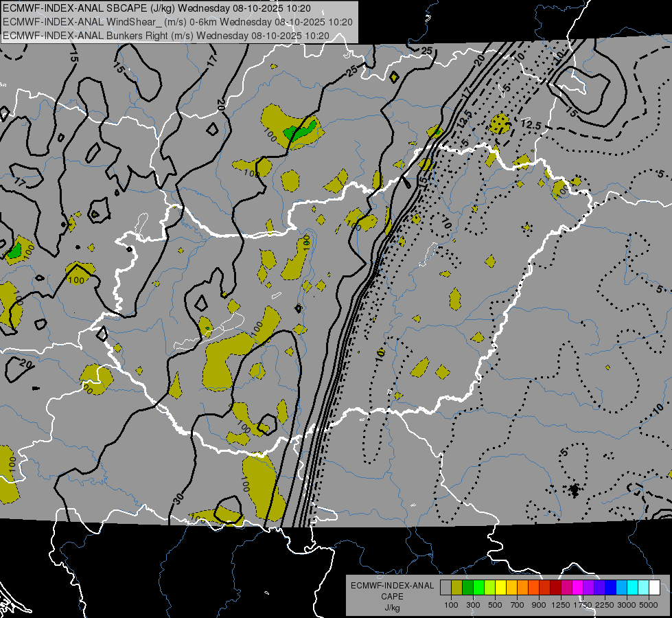
Task: Click the 3000 legend scale value
Action: click(627, 605)
